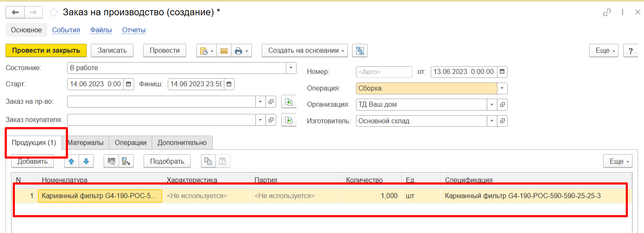Viewport: 644px width, 233px height.
Task: Search product by barcode icon
Action: pos(111,161)
